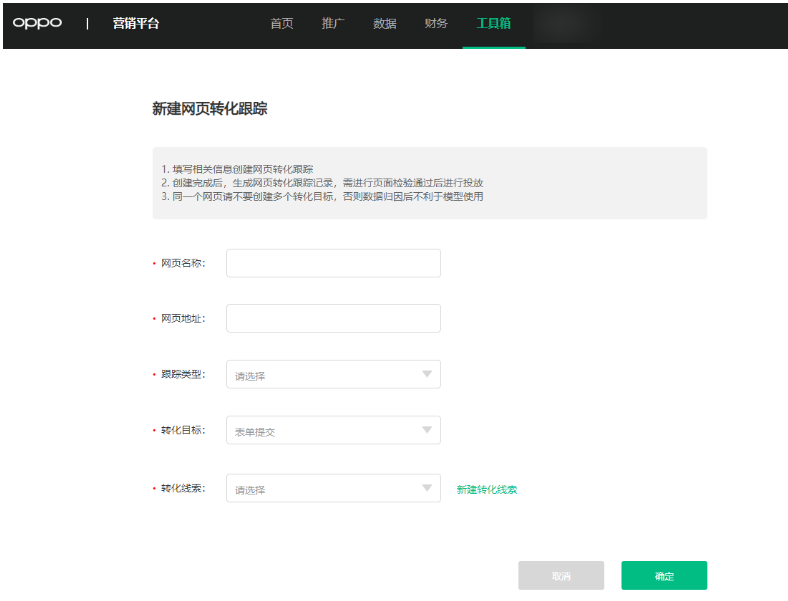Focus the 网页名称 input field
Image resolution: width=788 pixels, height=601 pixels.
coord(333,263)
